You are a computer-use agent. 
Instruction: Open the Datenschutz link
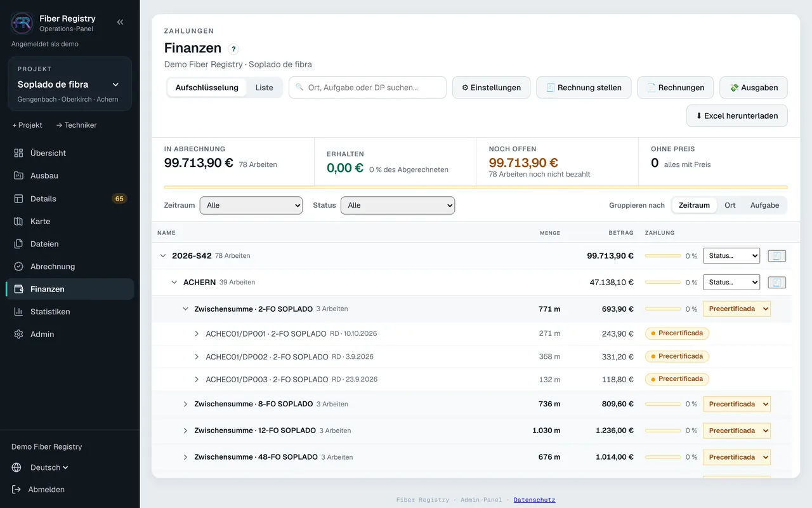point(534,500)
